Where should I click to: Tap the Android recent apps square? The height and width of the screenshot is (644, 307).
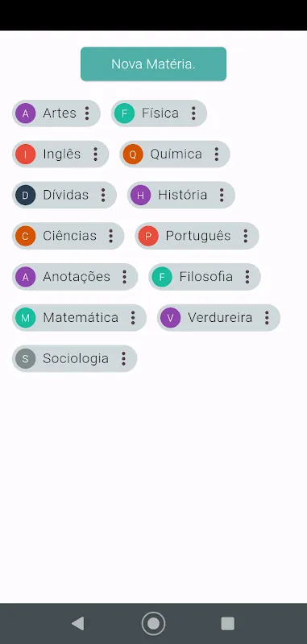[228, 623]
